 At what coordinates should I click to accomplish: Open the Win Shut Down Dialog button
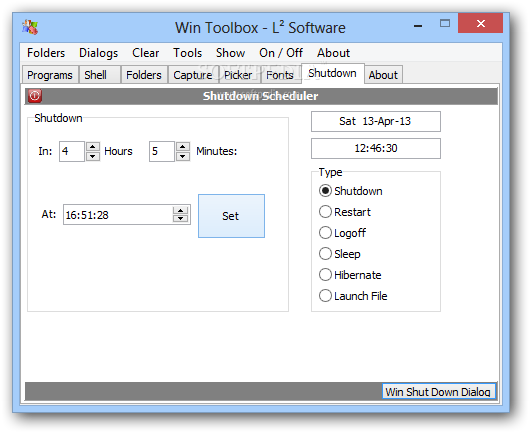pos(439,392)
